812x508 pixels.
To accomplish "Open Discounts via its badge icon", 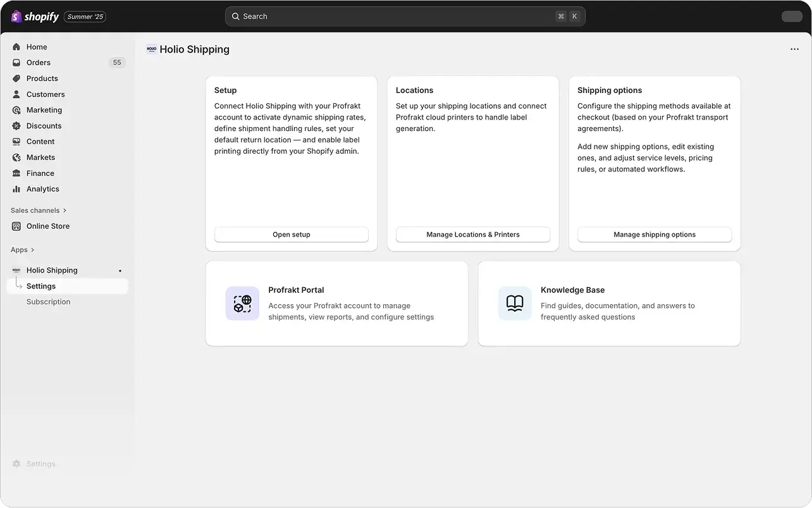I will 16,126.
